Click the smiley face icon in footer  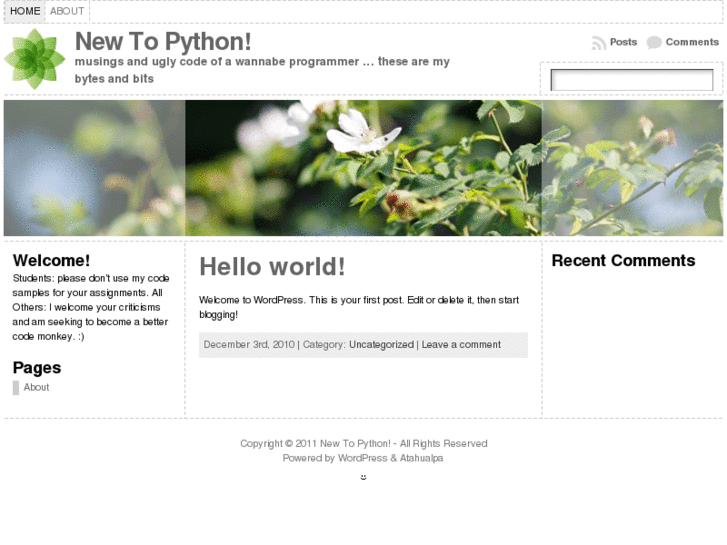tap(363, 477)
